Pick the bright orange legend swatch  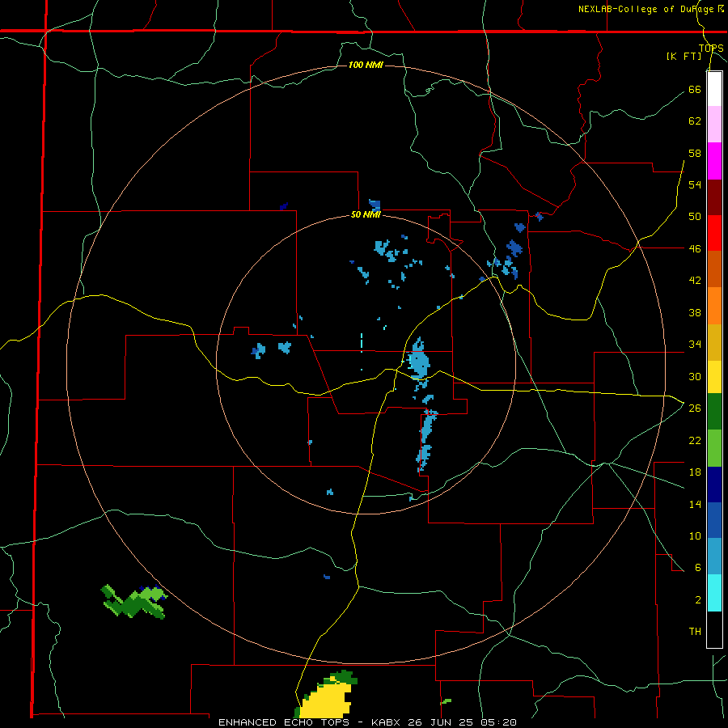(714, 305)
